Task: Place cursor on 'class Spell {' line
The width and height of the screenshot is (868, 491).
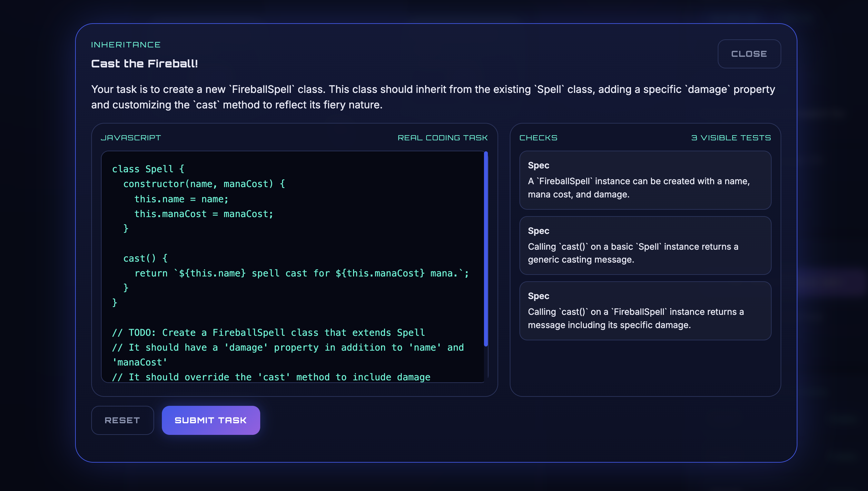Action: coord(148,169)
